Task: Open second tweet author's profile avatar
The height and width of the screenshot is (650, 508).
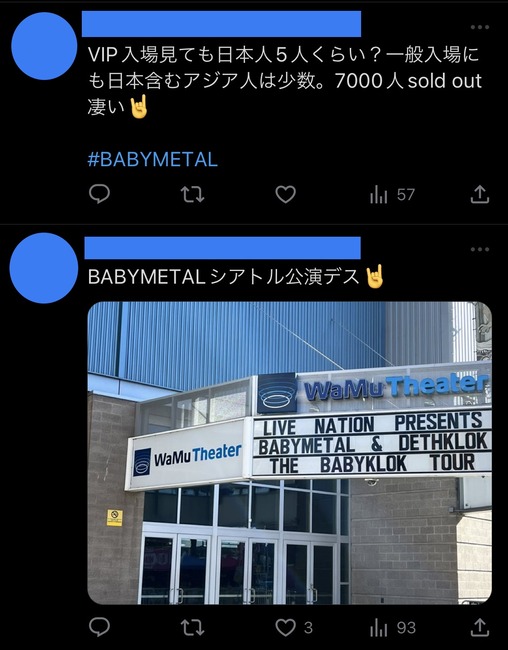Action: click(44, 268)
